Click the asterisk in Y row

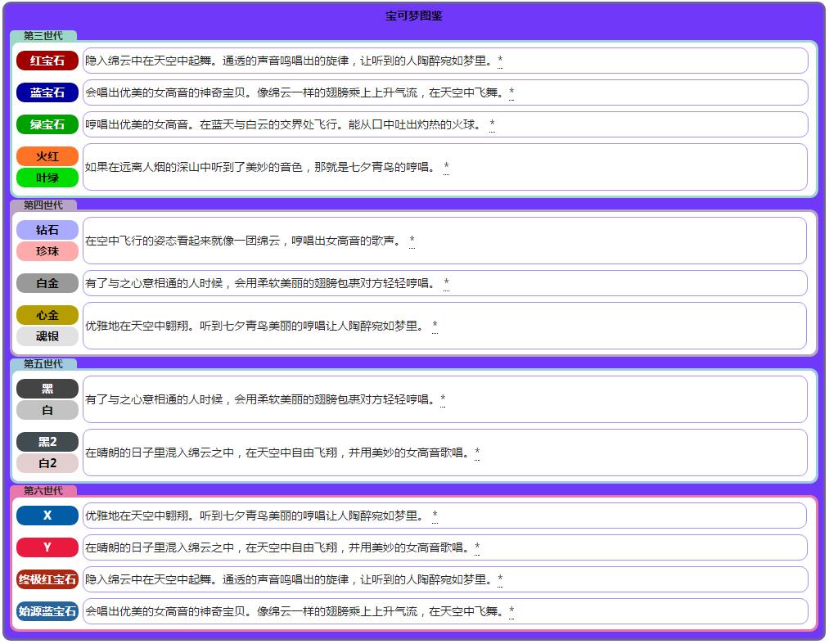coord(477,547)
